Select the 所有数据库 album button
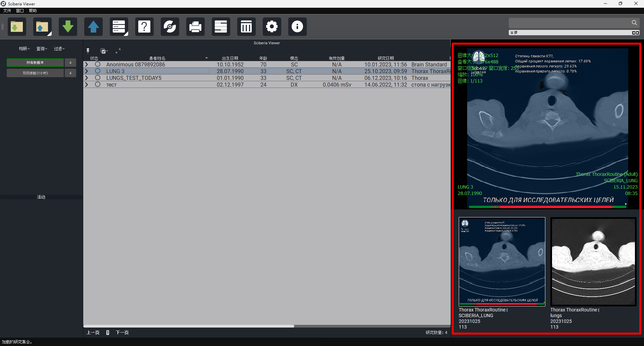 click(x=35, y=63)
